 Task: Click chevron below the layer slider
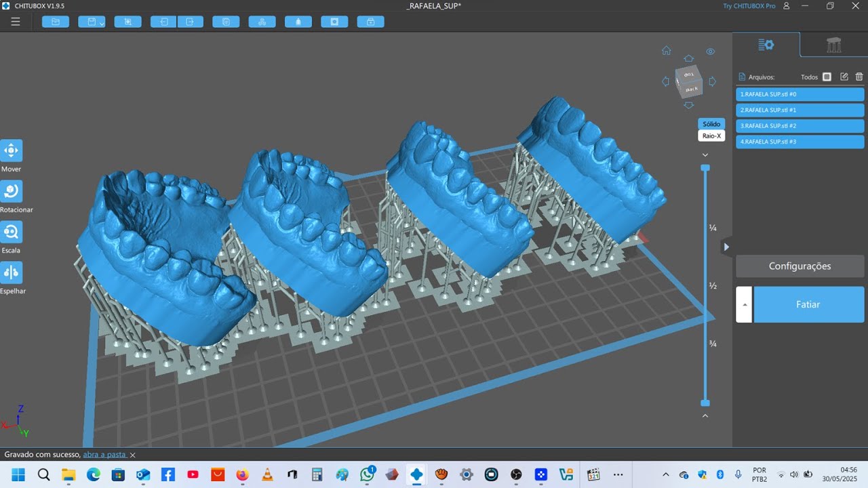705,415
